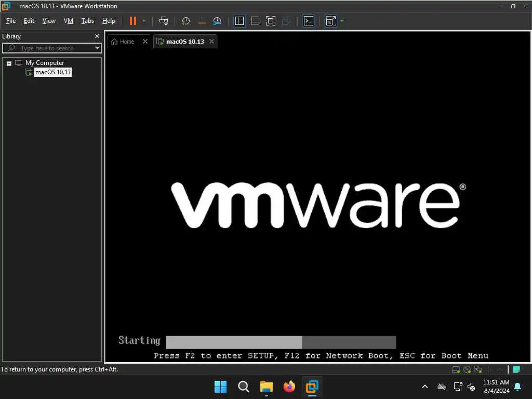Click the cloud sync tray icon
This screenshot has height=399, width=532.
[x=442, y=387]
